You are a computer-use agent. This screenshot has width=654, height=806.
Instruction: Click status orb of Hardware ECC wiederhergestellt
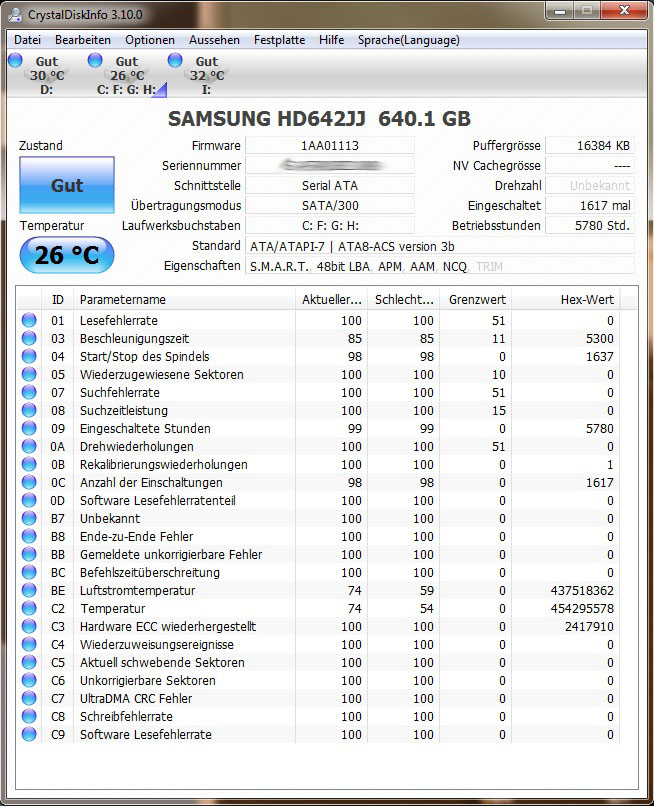(29, 626)
